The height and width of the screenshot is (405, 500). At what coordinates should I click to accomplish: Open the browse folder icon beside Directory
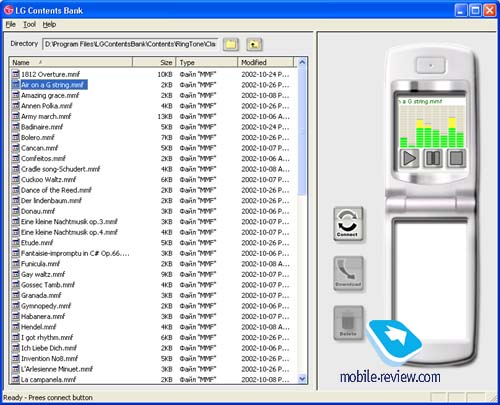tap(231, 44)
